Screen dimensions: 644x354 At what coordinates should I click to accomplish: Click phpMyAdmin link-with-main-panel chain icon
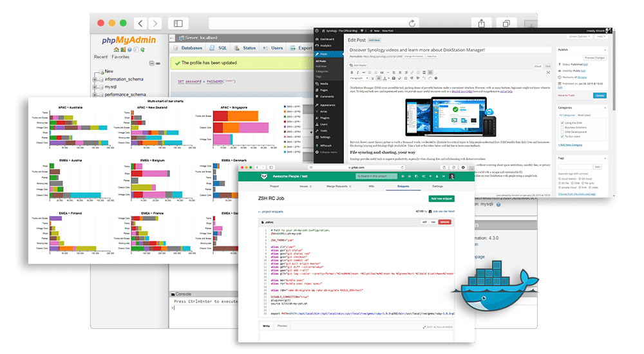(158, 63)
